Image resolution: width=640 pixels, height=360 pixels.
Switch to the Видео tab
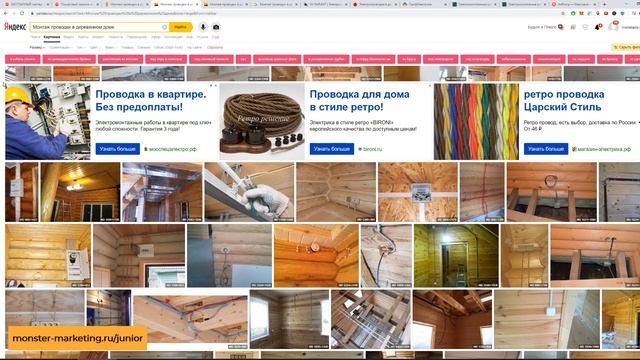pos(69,37)
